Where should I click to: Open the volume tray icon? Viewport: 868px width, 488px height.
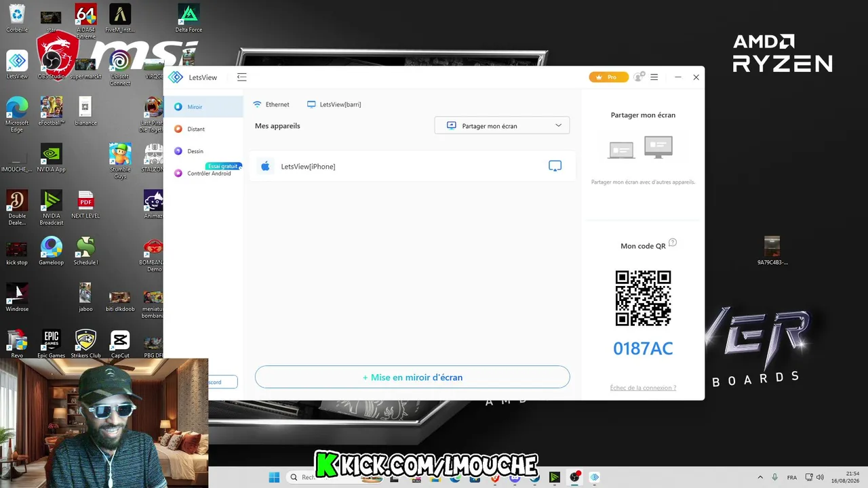tap(821, 477)
